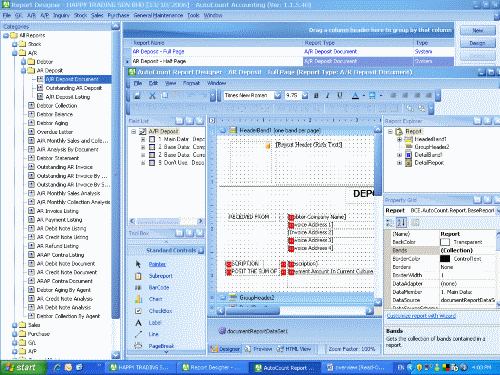
Task: Click the categorized view icon in Property Grid
Action: [x=389, y=222]
